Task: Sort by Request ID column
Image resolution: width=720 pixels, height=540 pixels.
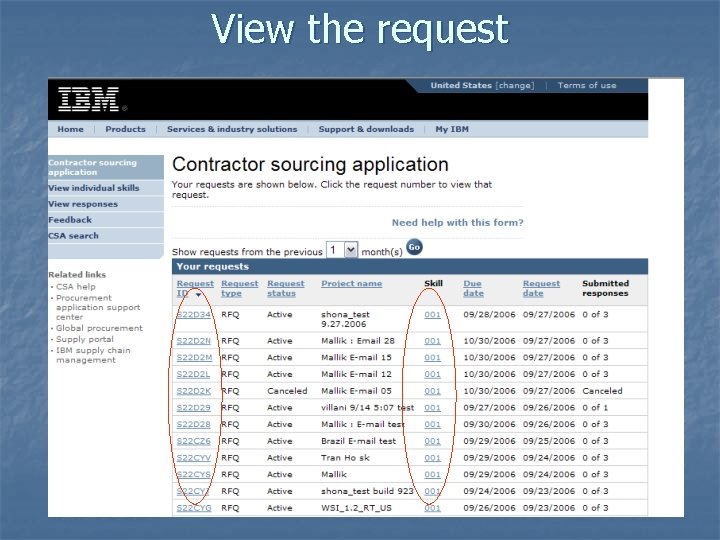Action: (x=195, y=288)
